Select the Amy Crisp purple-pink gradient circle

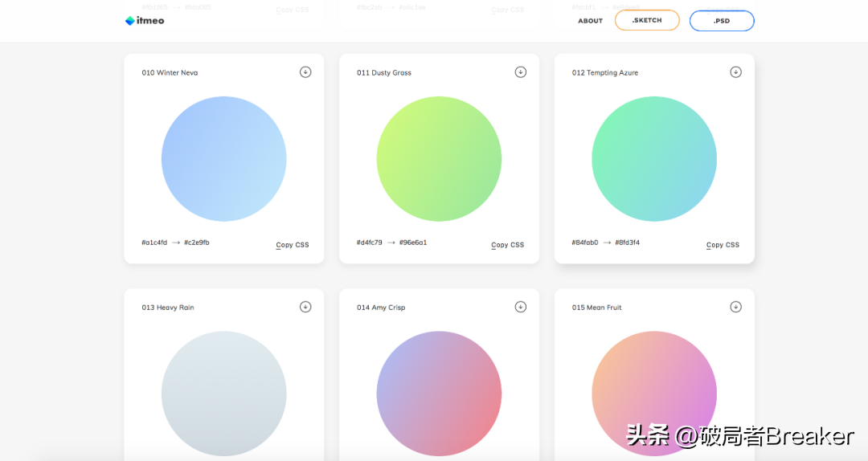pyautogui.click(x=439, y=394)
